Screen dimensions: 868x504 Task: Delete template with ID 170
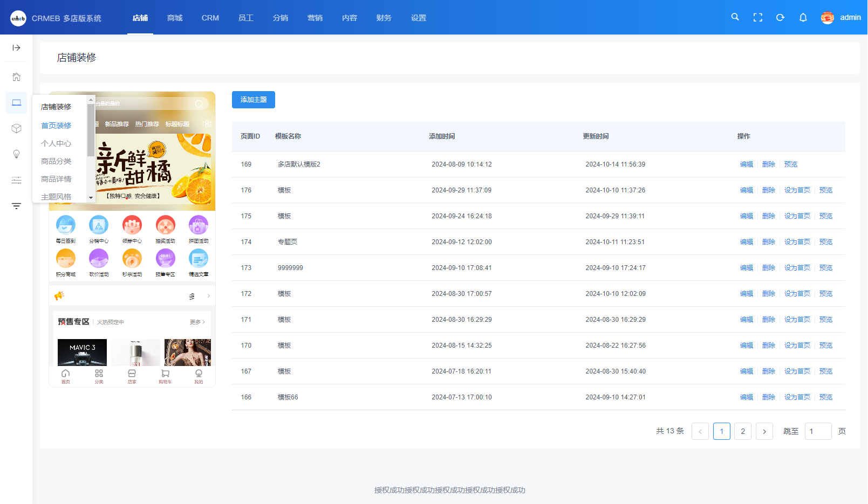769,346
